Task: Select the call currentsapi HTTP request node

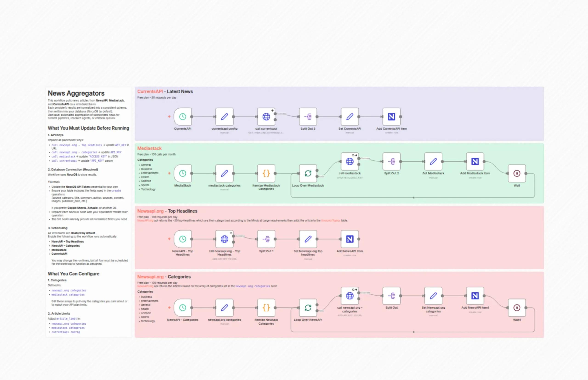Action: pos(266,116)
